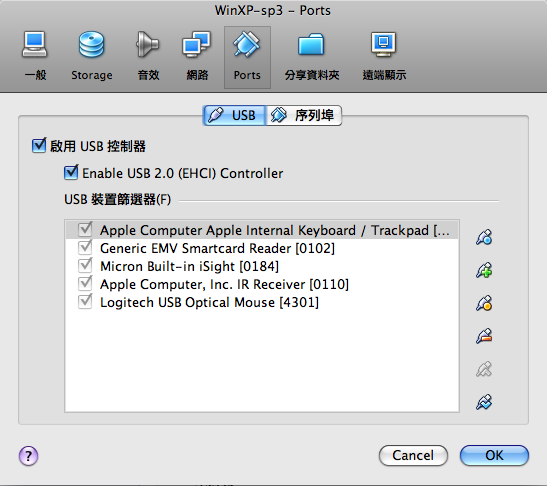Toggle 啟用 USB 控制器 checkbox
547x486 pixels.
39,145
